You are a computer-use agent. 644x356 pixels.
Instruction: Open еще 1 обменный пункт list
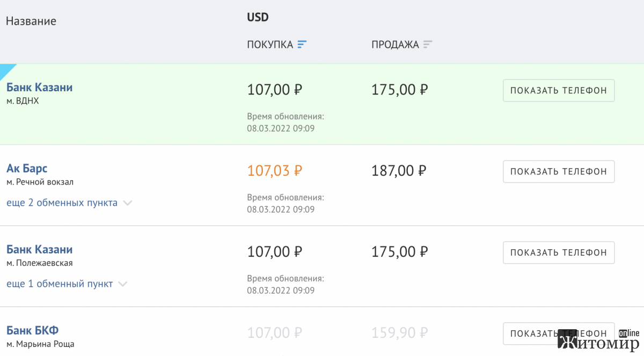pos(60,284)
